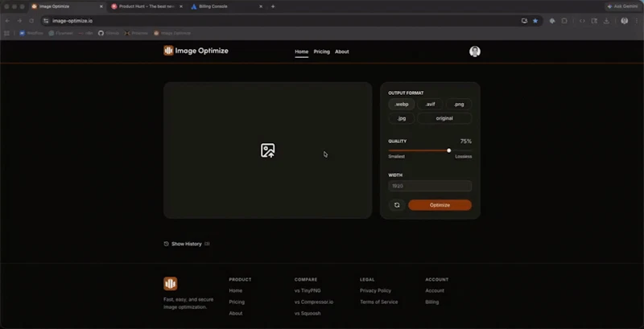Select .png output format
This screenshot has height=329, width=644.
tap(459, 105)
